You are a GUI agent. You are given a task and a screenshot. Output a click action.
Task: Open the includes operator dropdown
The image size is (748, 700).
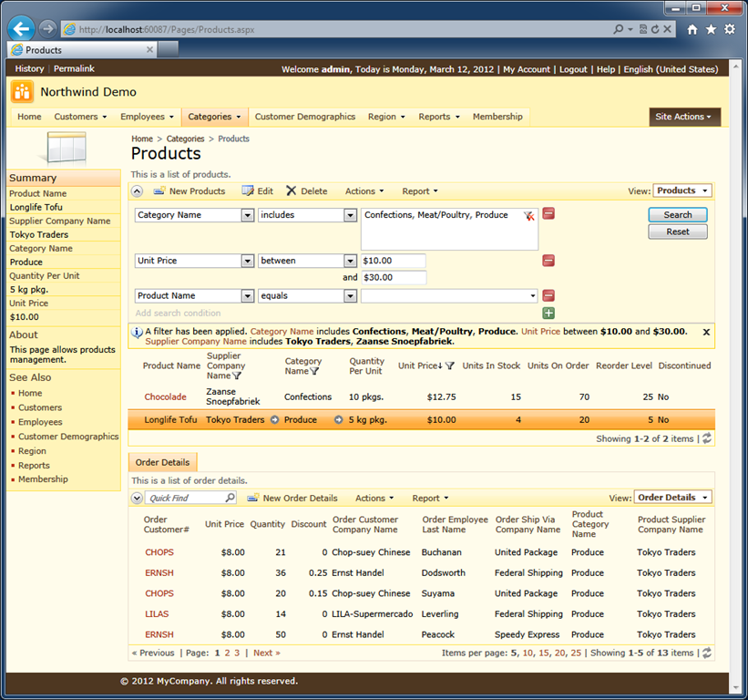click(351, 215)
